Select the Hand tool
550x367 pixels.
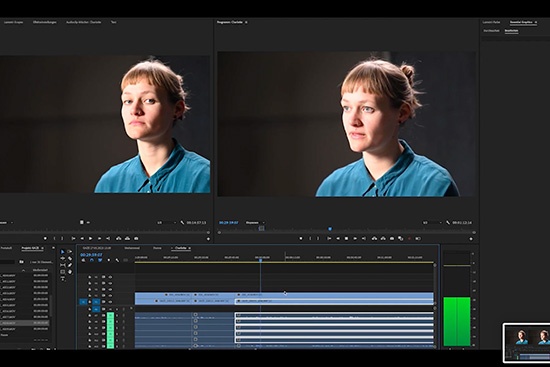[x=70, y=272]
